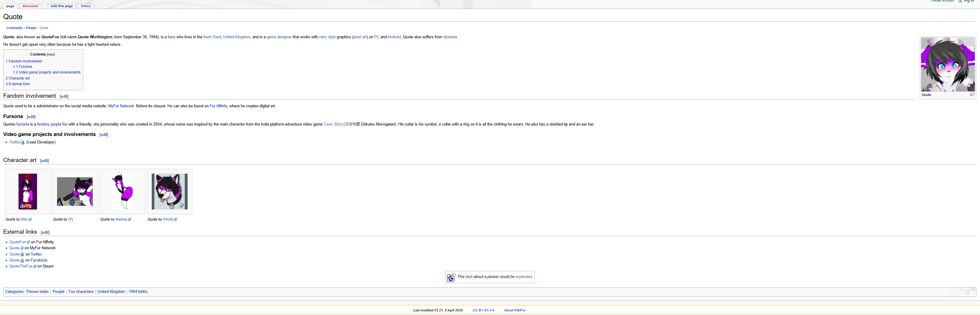
Task: Open the 1994 births category
Action: [x=138, y=292]
